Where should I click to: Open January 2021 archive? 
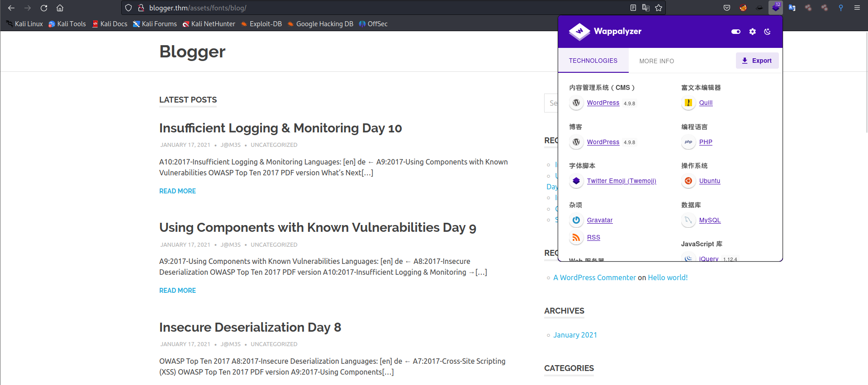coord(575,335)
